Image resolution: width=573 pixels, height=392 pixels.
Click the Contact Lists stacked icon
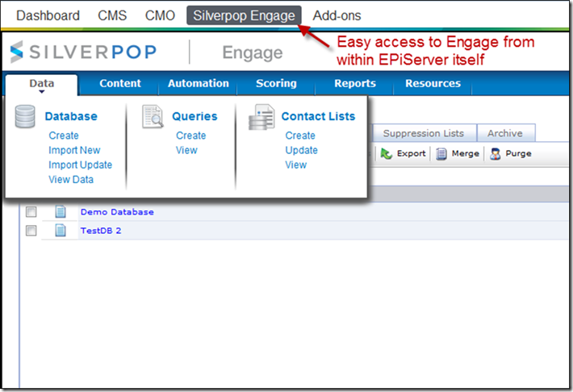pos(261,117)
